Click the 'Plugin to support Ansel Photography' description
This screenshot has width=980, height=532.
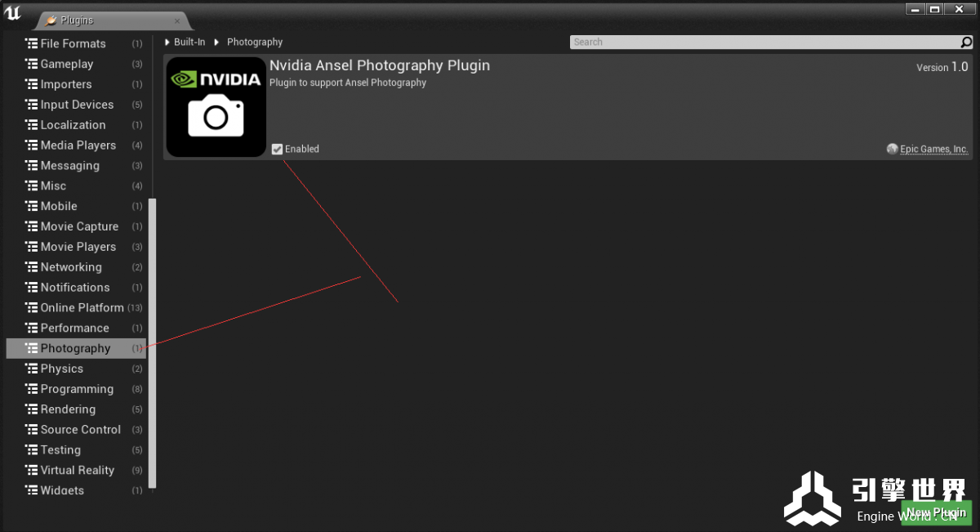348,83
